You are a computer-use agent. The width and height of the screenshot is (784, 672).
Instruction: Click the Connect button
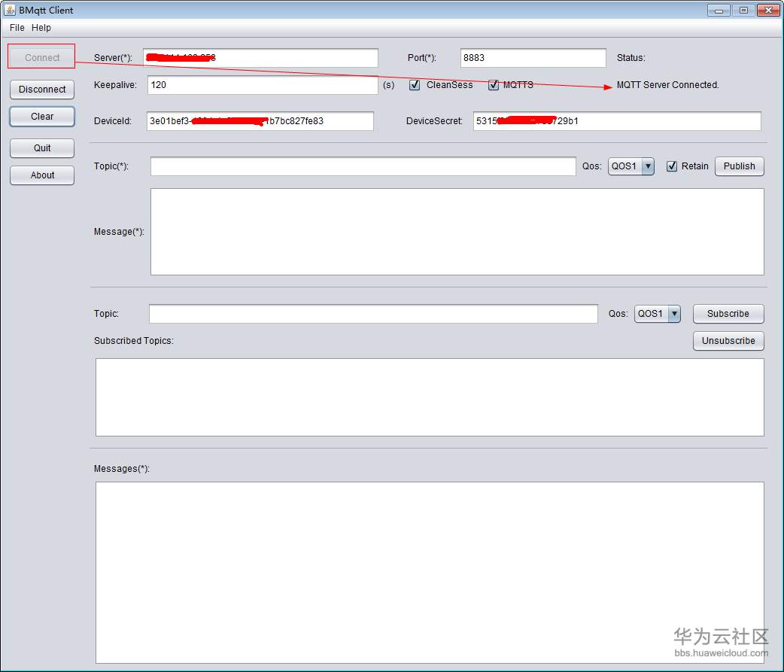click(x=42, y=57)
